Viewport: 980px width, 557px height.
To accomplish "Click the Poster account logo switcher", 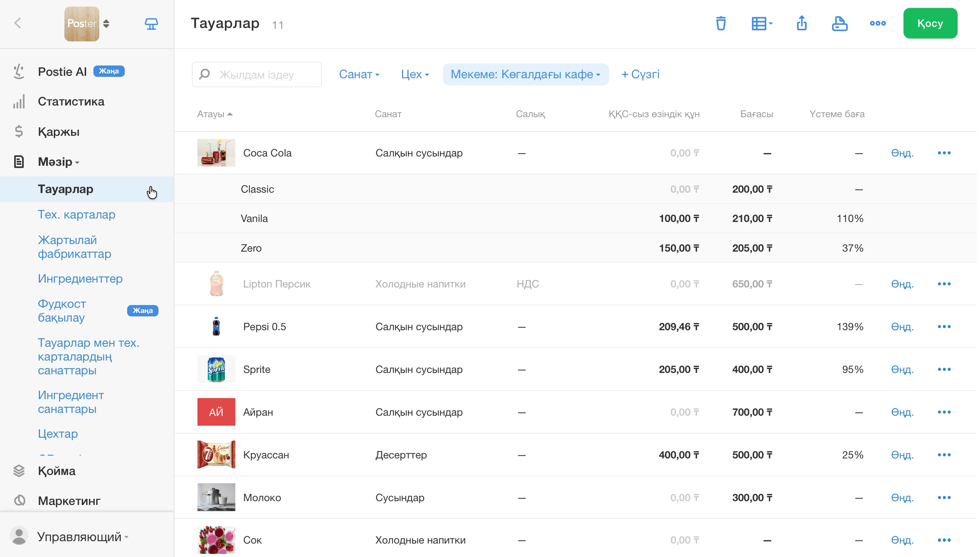I will click(x=87, y=24).
